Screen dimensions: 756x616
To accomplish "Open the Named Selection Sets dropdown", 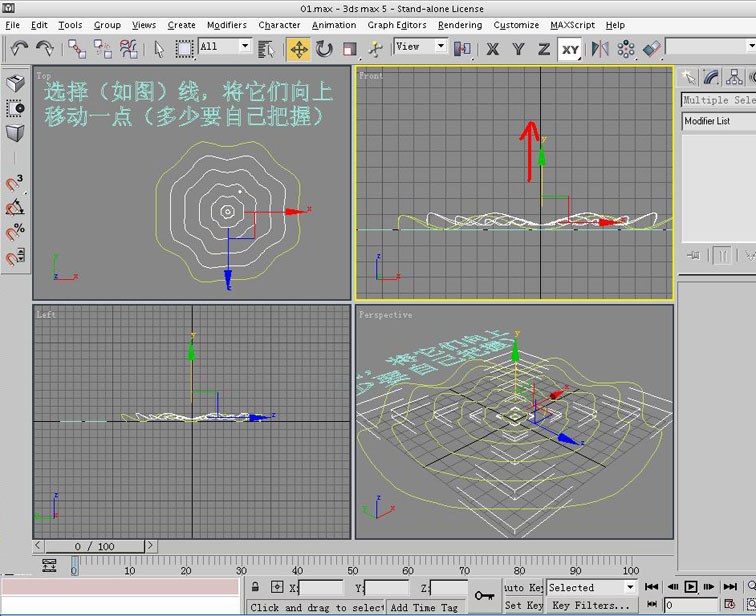I will [751, 46].
